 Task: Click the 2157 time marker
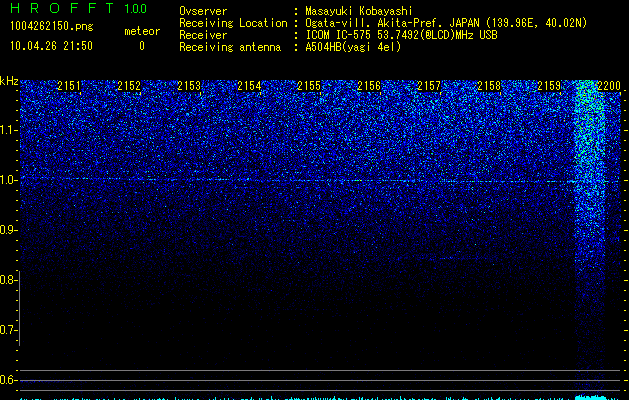(x=429, y=86)
